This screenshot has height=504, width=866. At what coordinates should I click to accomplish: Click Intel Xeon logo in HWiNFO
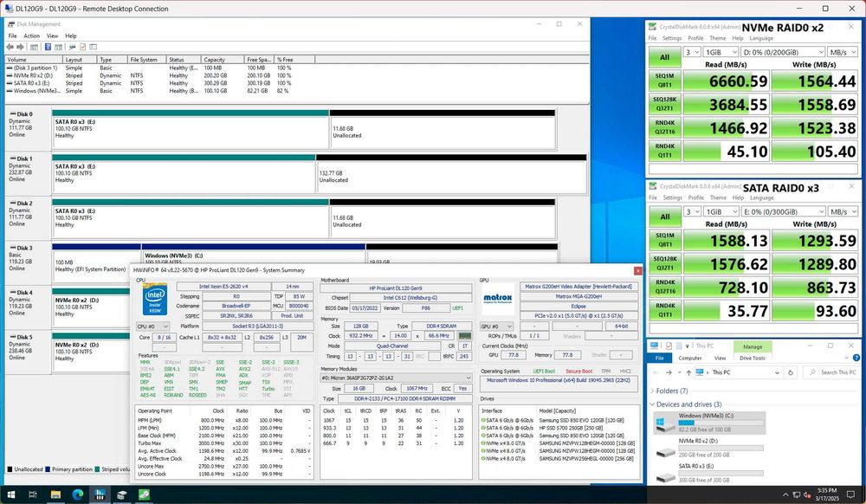point(155,300)
